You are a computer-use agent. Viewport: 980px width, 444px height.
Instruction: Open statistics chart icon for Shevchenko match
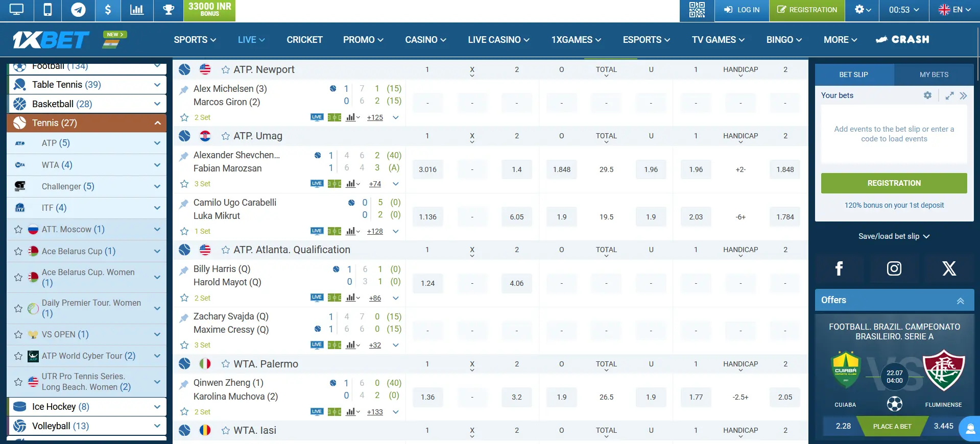coord(352,184)
